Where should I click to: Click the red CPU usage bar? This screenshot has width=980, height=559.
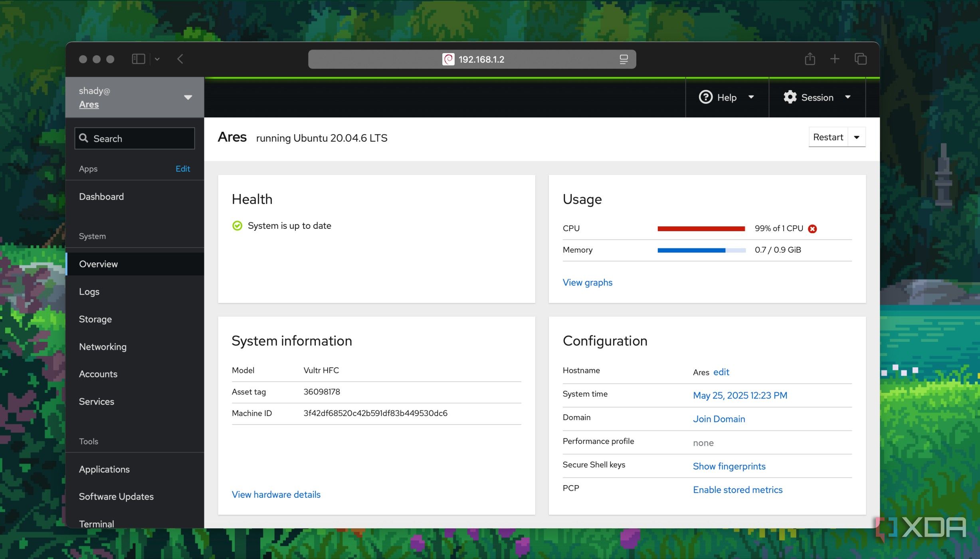click(x=701, y=229)
